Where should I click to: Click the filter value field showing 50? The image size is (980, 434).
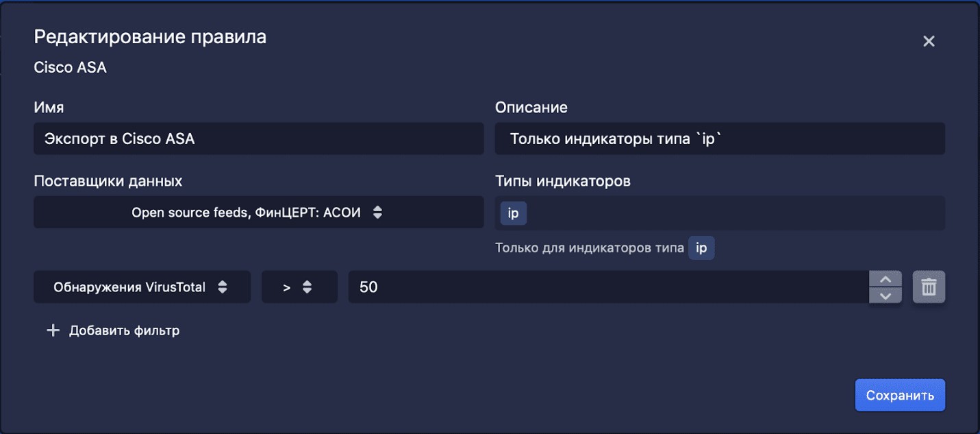click(x=607, y=287)
